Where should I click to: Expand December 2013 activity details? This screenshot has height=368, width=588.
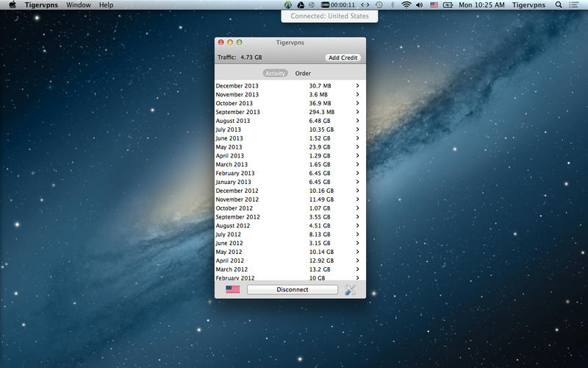click(357, 85)
